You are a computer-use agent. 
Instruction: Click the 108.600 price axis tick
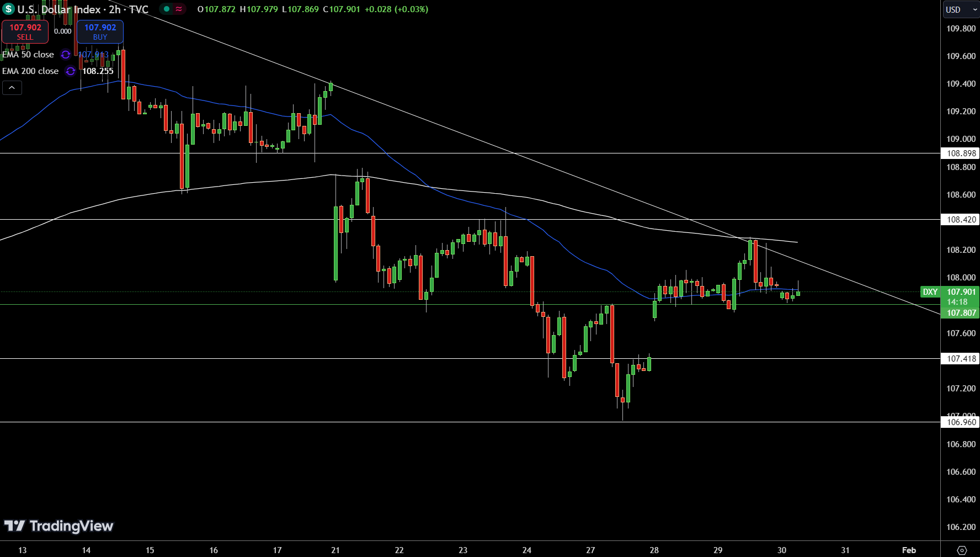pos(961,195)
